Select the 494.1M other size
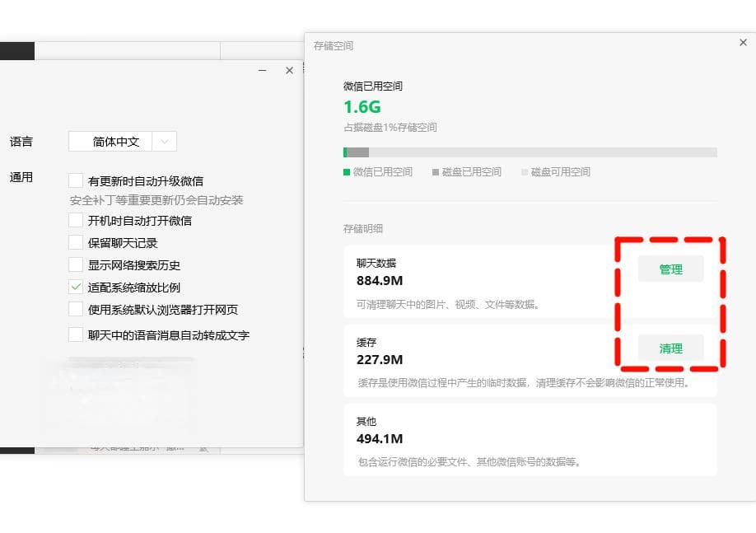 pyautogui.click(x=380, y=438)
